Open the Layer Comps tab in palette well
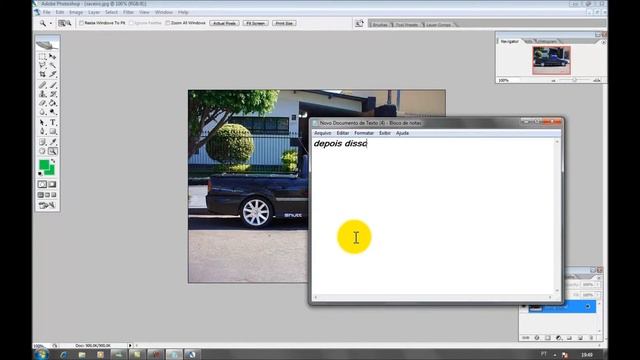The width and height of the screenshot is (640, 360). click(438, 25)
